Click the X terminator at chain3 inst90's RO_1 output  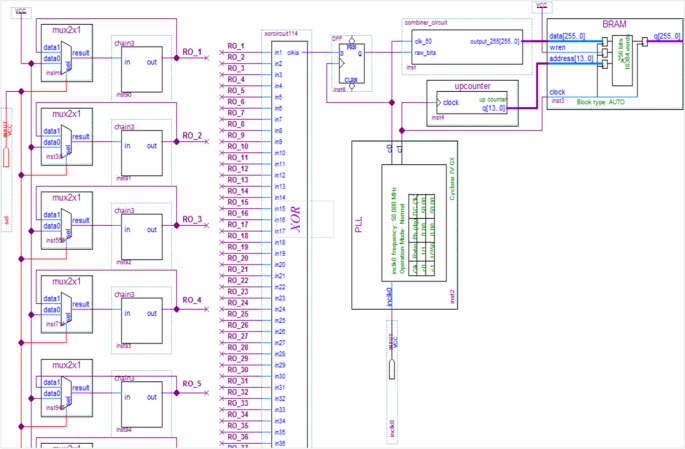click(x=207, y=58)
